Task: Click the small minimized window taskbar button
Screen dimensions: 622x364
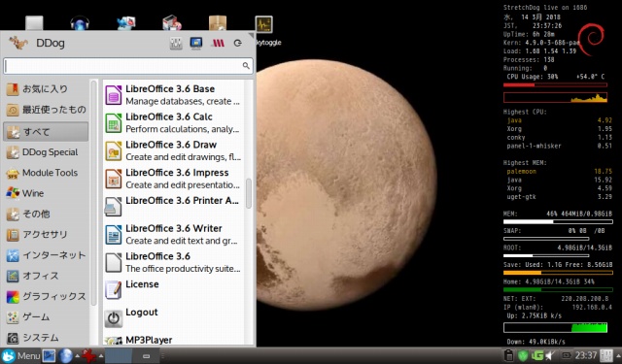Action: [146, 356]
